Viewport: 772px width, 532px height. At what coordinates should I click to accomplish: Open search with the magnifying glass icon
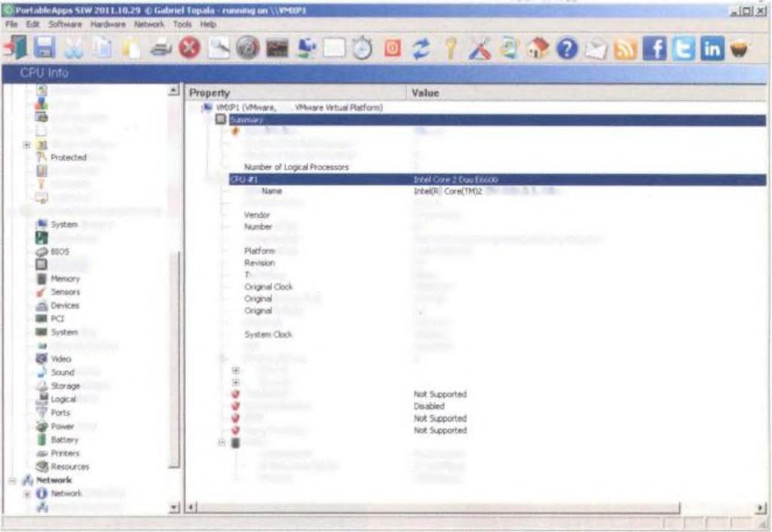(x=219, y=48)
